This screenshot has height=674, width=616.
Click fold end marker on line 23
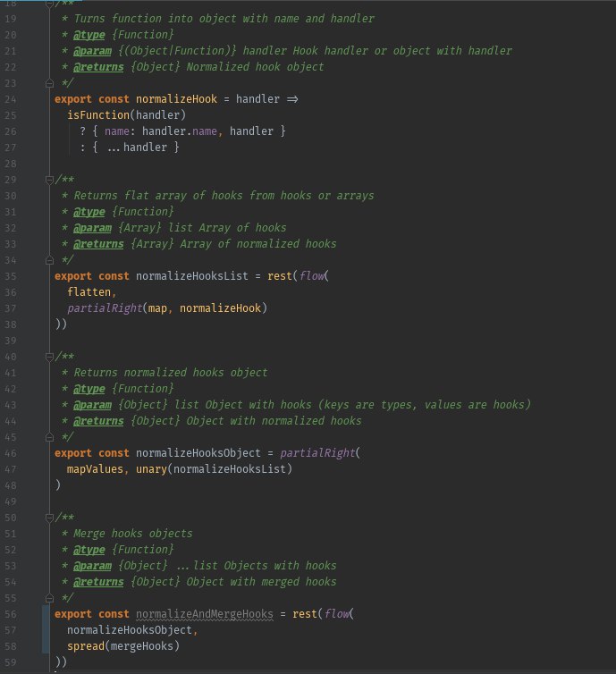[51, 83]
